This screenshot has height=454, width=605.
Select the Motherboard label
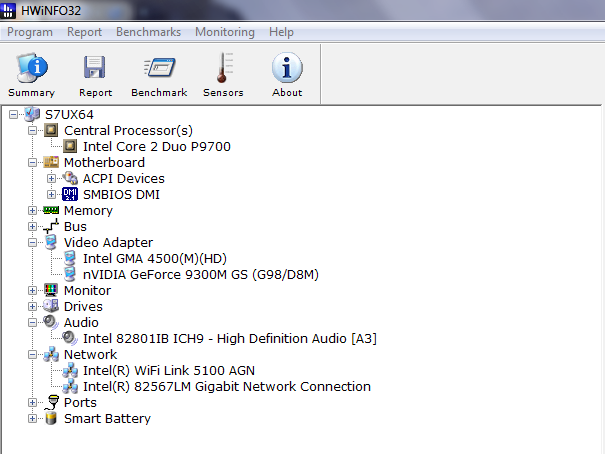point(104,162)
